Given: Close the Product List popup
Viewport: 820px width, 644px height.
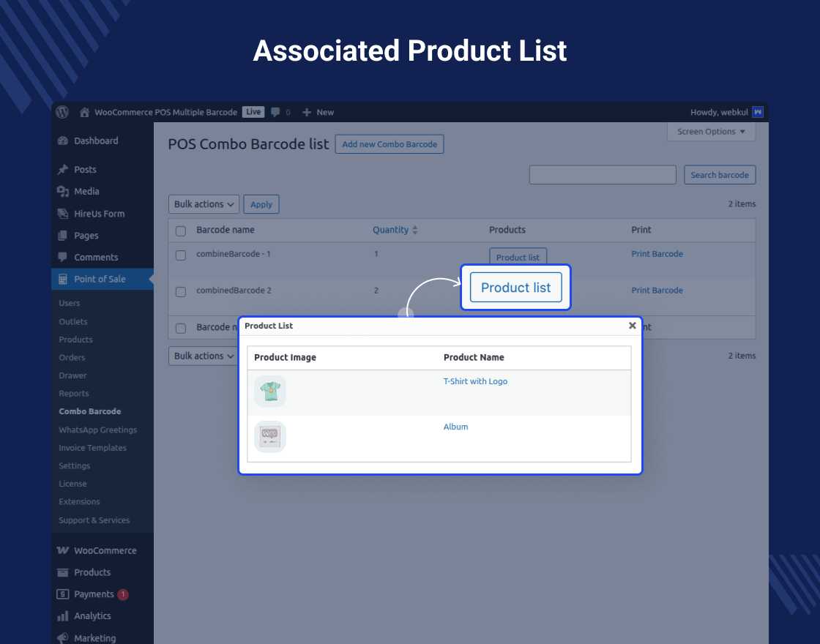Looking at the screenshot, I should (633, 326).
